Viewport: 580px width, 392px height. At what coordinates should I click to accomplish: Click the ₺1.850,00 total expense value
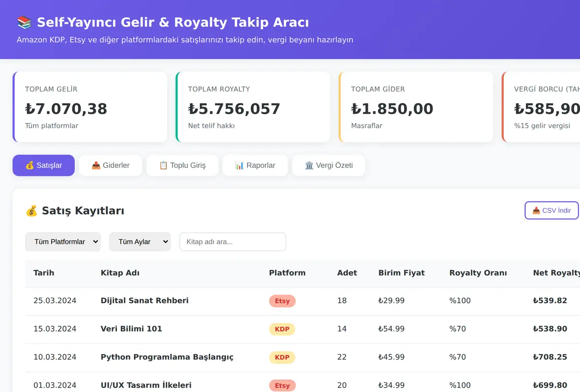[392, 109]
